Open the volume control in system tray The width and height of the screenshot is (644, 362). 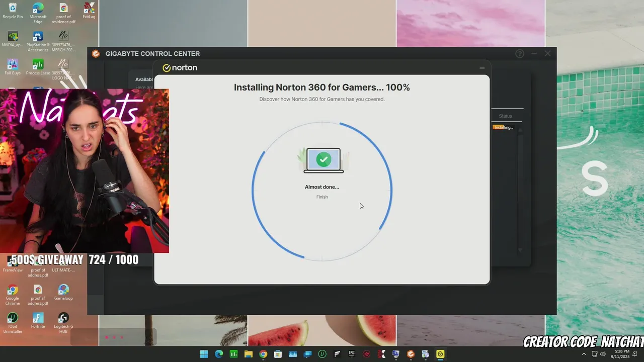pos(603,354)
